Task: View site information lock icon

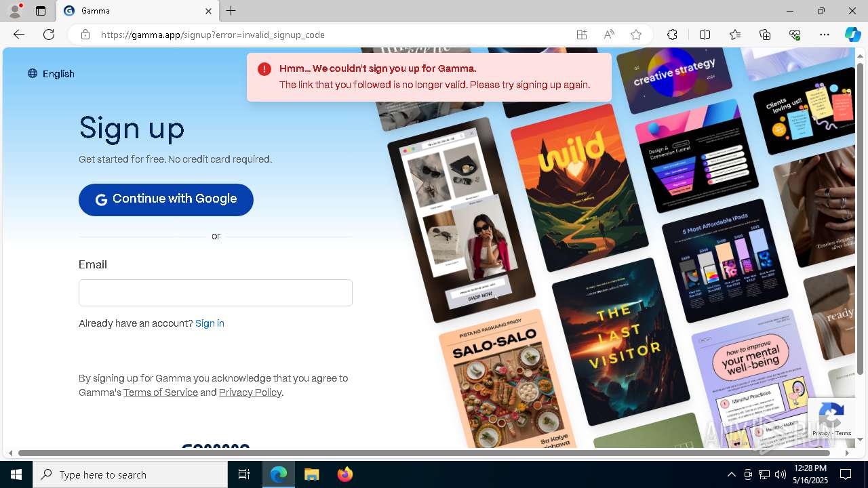Action: click(85, 35)
